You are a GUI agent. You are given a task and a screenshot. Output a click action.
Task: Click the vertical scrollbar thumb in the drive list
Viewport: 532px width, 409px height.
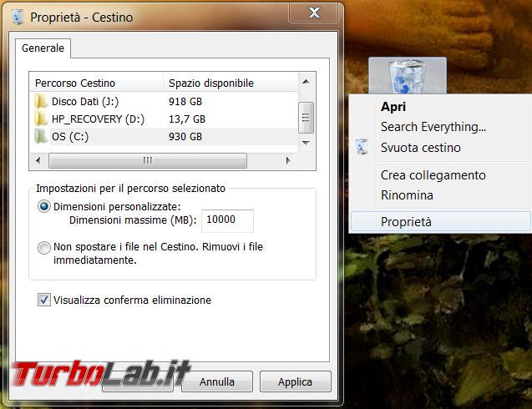306,118
